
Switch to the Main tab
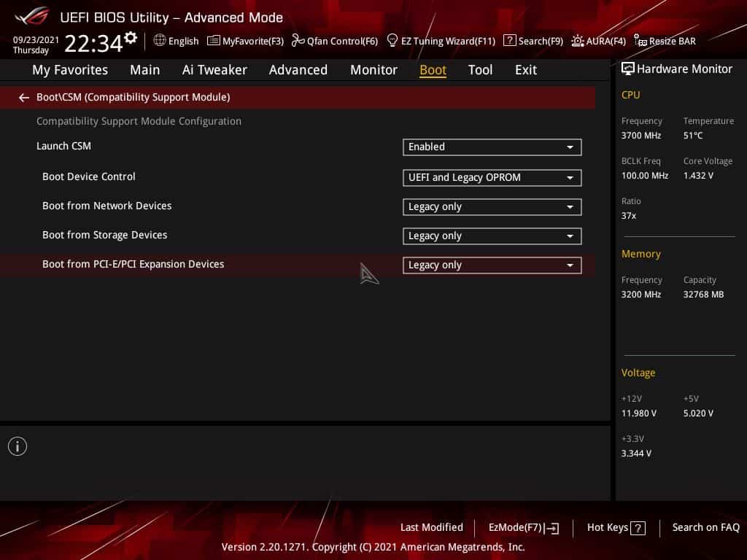(145, 70)
